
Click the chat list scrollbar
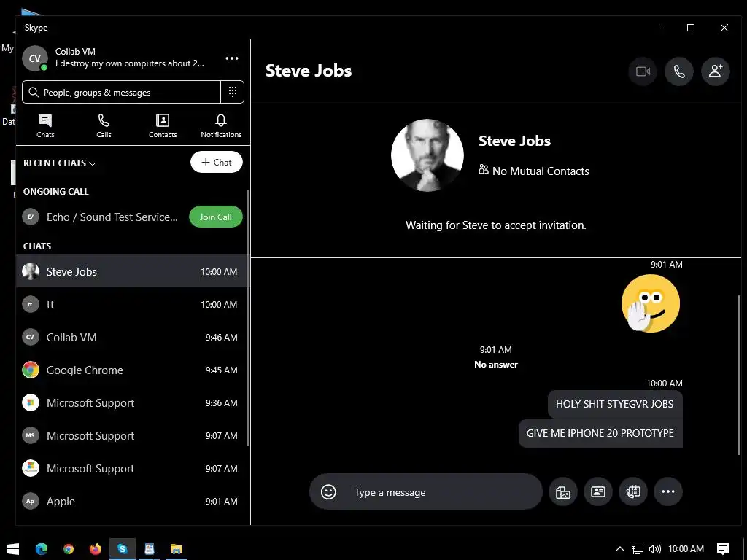pos(248,318)
